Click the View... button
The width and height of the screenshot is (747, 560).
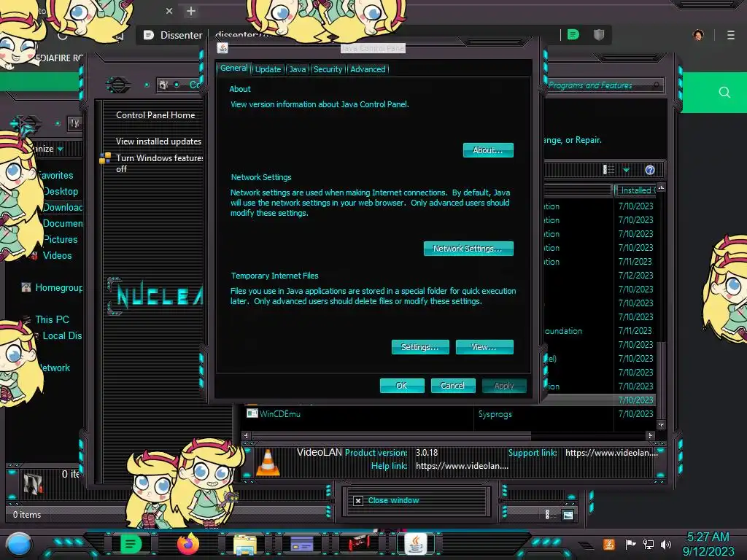pyautogui.click(x=484, y=347)
